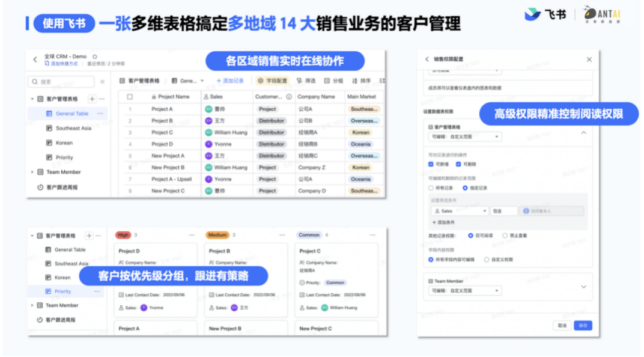Expand Team Member in bottom panel

click(x=32, y=306)
